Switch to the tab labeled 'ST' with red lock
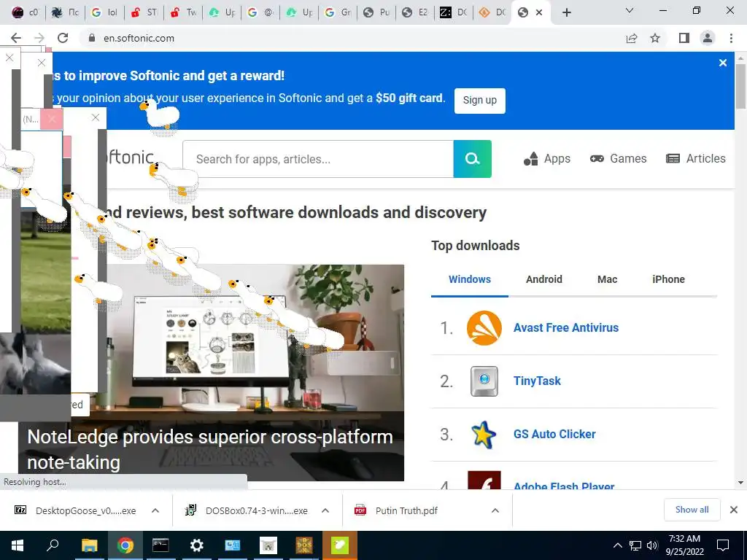747x560 pixels. coord(144,12)
